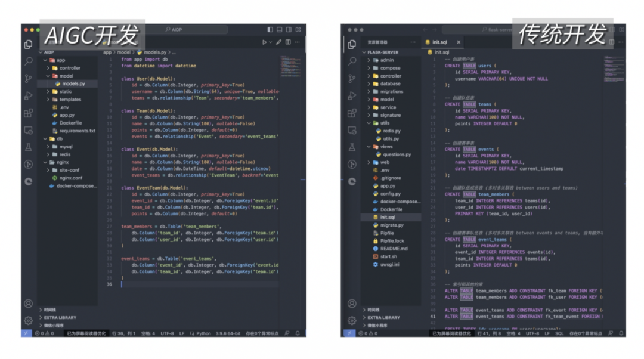Collapse the views folder in flask-server explorer

(x=369, y=147)
